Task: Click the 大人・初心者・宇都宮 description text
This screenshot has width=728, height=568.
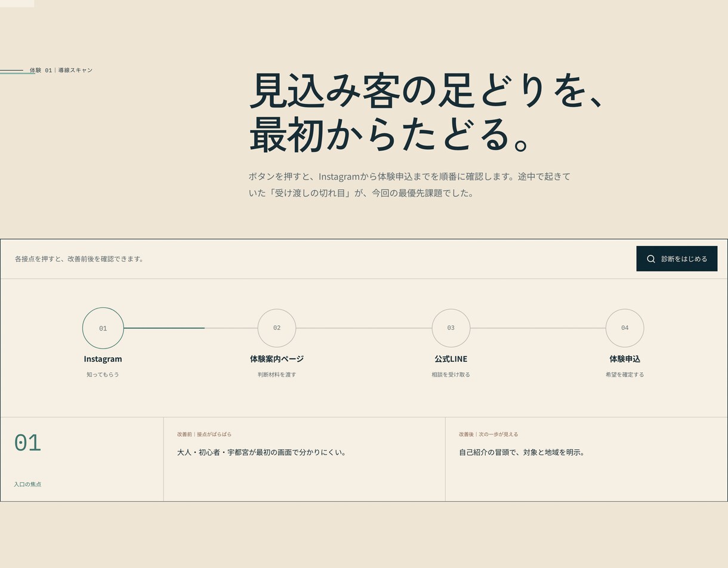Action: (x=262, y=452)
